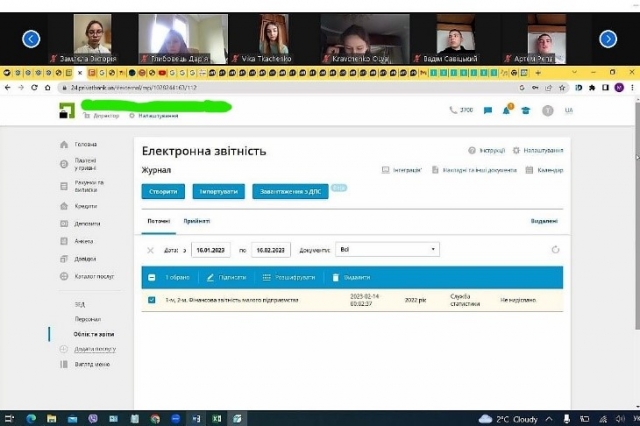
Task: Click the Створити button
Action: tap(163, 191)
